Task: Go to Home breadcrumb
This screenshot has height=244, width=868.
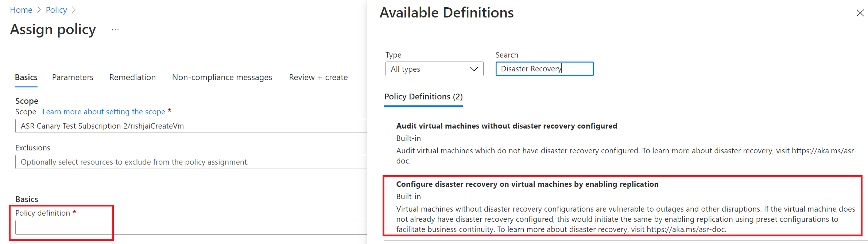Action: click(x=21, y=10)
